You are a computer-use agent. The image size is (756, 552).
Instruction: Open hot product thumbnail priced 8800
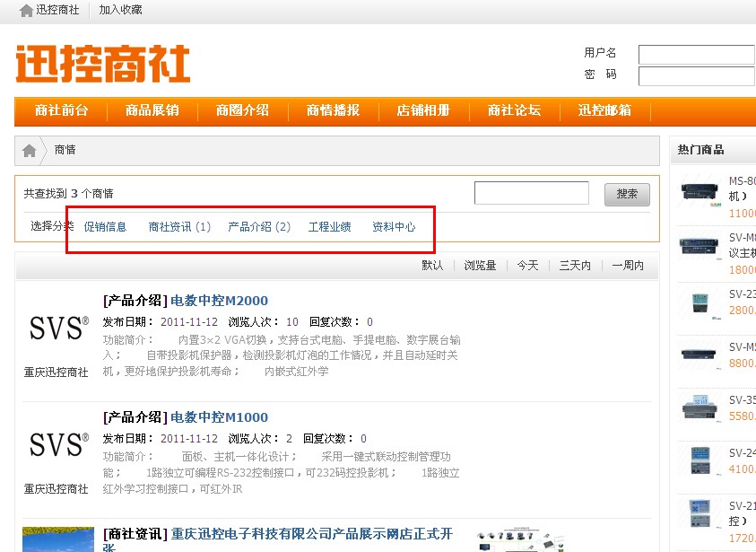click(x=700, y=355)
